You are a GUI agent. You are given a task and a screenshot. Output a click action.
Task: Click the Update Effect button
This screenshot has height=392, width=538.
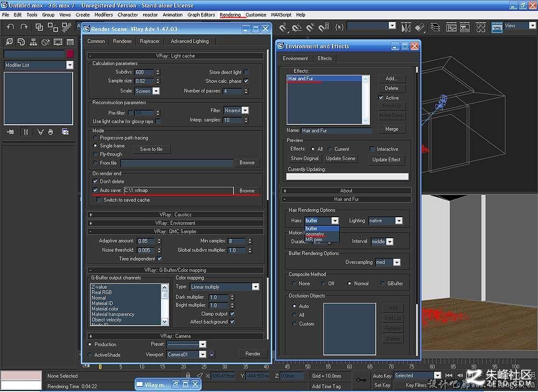(386, 160)
